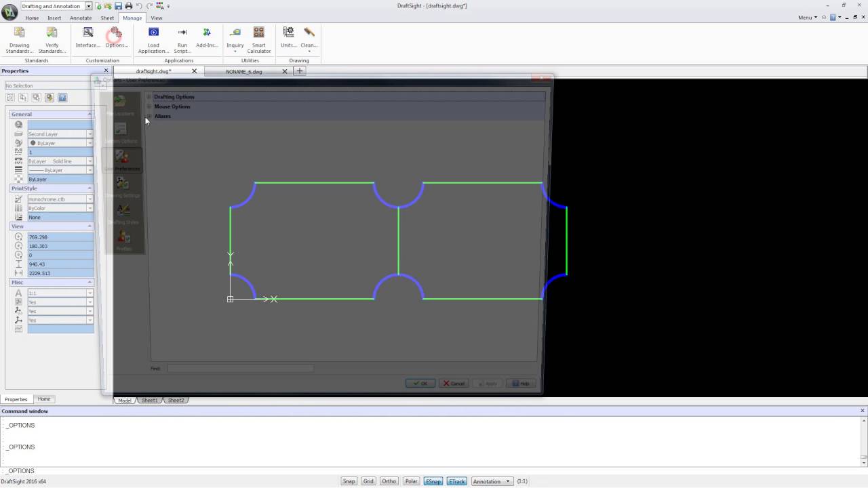
Task: Click the help icon in Properties toolbar
Action: pyautogui.click(x=62, y=98)
